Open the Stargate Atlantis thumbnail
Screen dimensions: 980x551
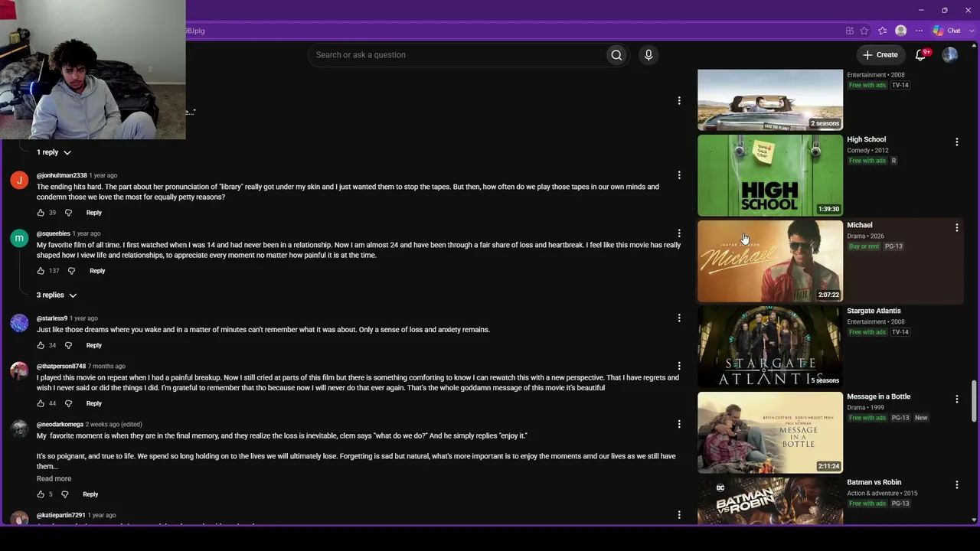click(770, 347)
